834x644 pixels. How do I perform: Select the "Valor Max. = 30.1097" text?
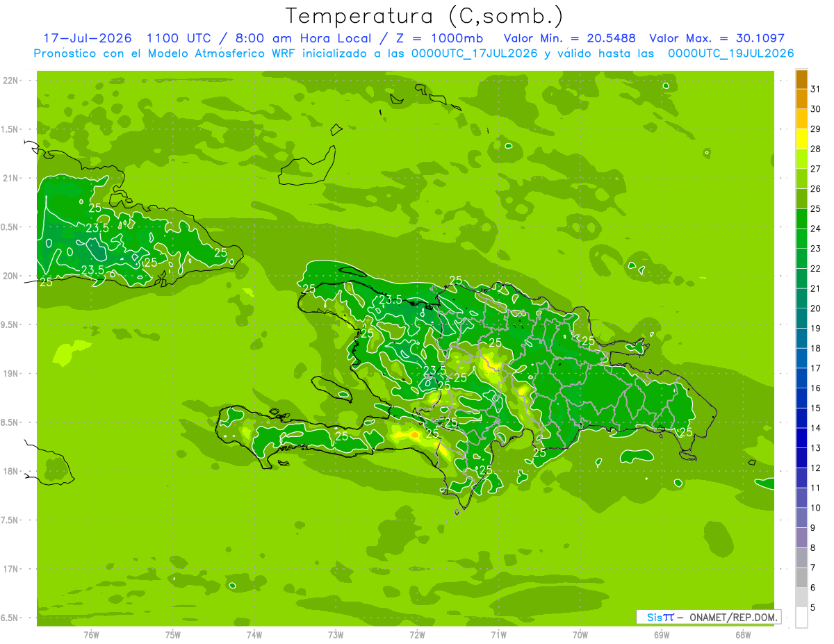(717, 38)
